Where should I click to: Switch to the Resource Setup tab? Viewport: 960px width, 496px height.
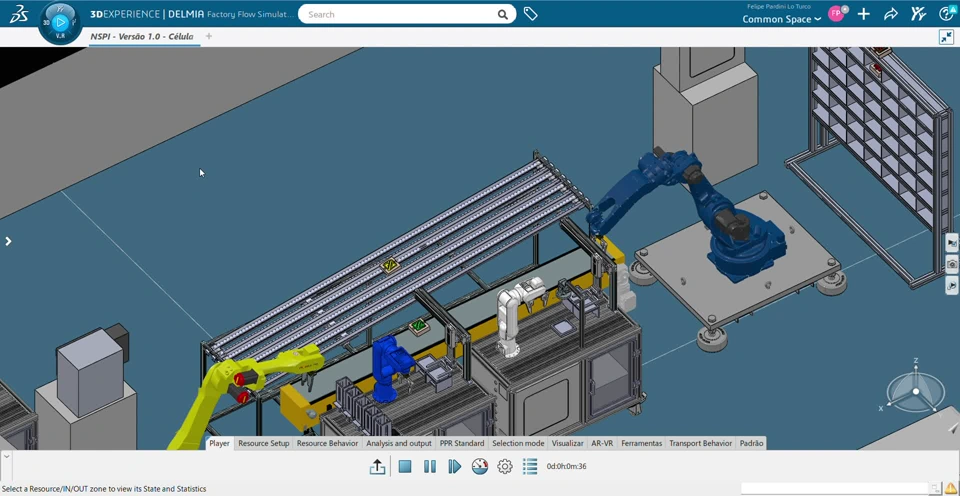pos(263,443)
